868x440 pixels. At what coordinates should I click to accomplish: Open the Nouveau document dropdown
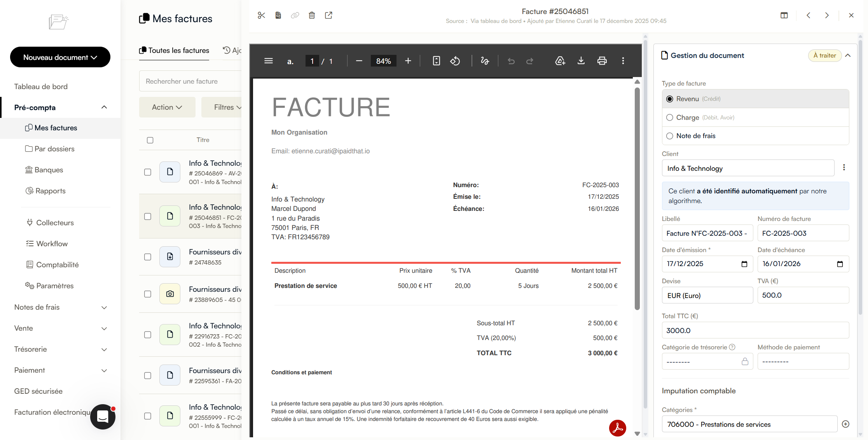coord(60,57)
